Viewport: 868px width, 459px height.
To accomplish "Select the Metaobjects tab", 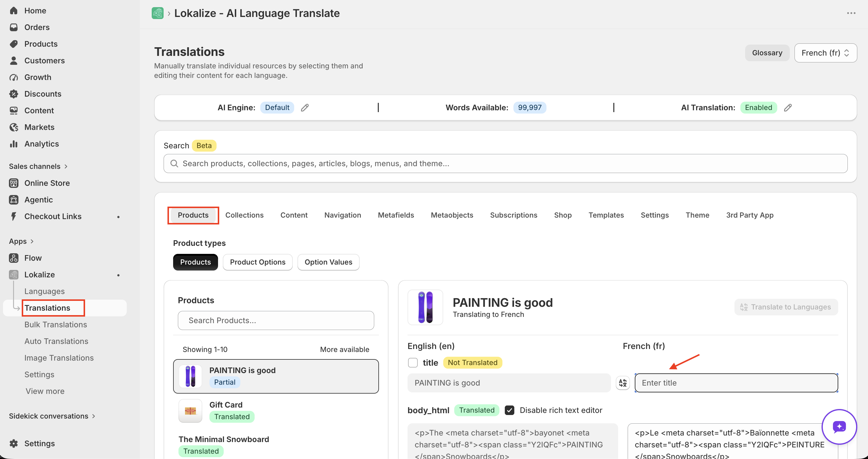I will 452,215.
